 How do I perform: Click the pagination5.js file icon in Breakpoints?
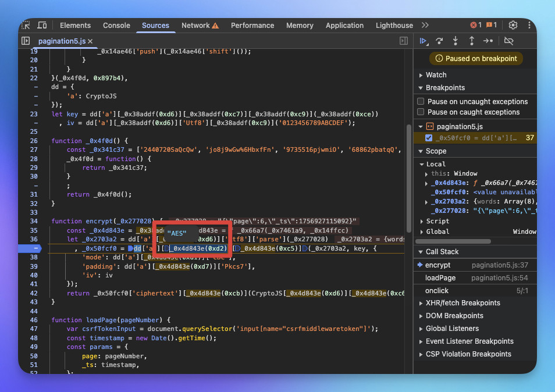click(x=430, y=126)
